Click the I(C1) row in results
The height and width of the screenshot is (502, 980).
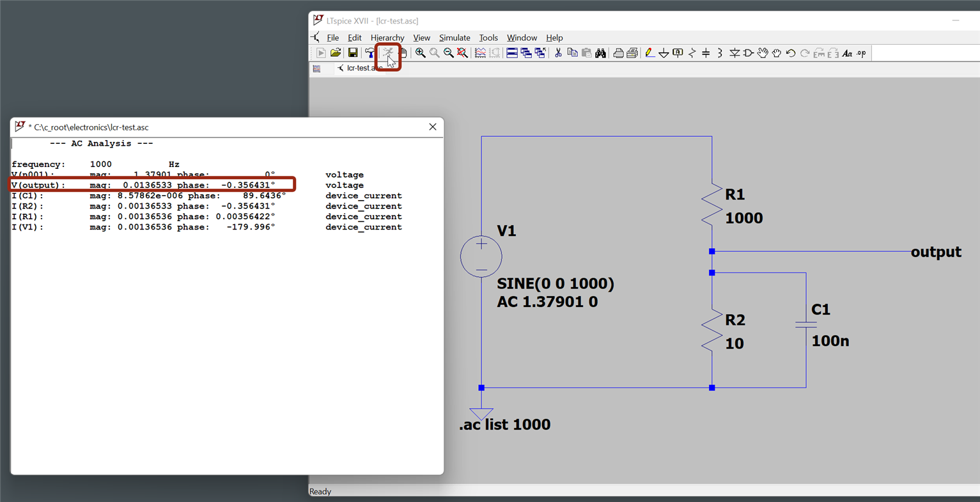click(206, 196)
